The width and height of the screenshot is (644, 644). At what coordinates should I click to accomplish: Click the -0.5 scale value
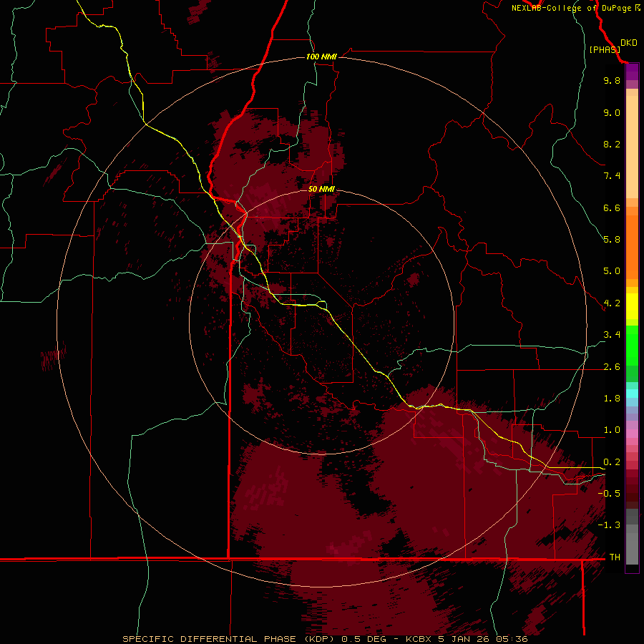[609, 494]
